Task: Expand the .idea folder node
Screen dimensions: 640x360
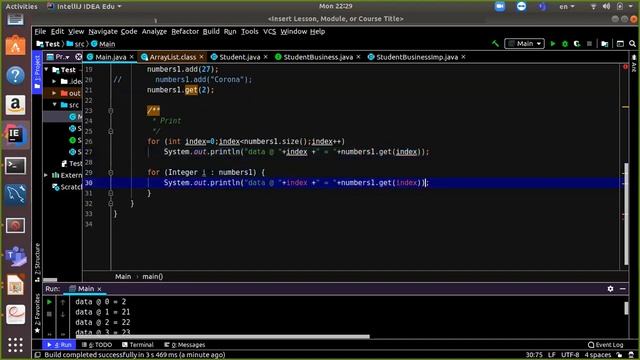Action: tap(54, 81)
